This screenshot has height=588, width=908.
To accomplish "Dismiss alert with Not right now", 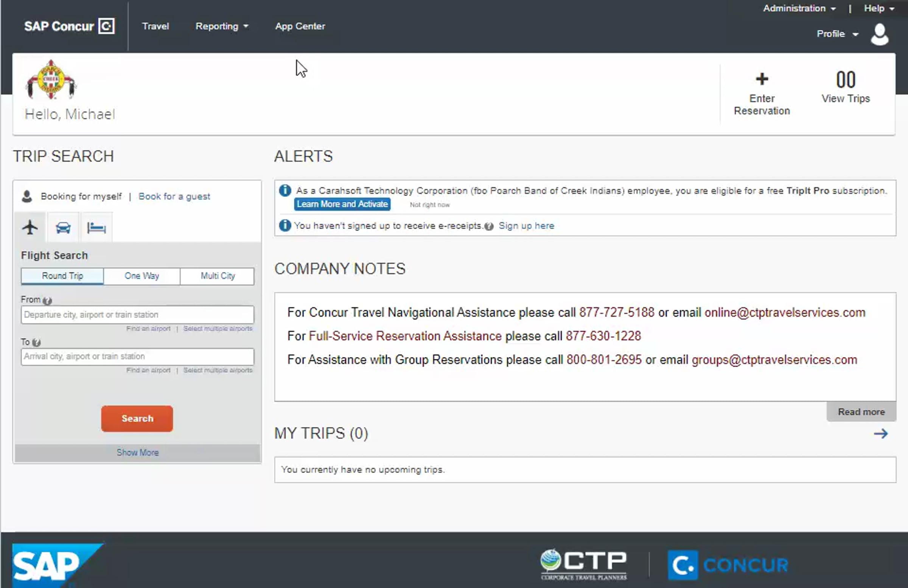I will [429, 205].
